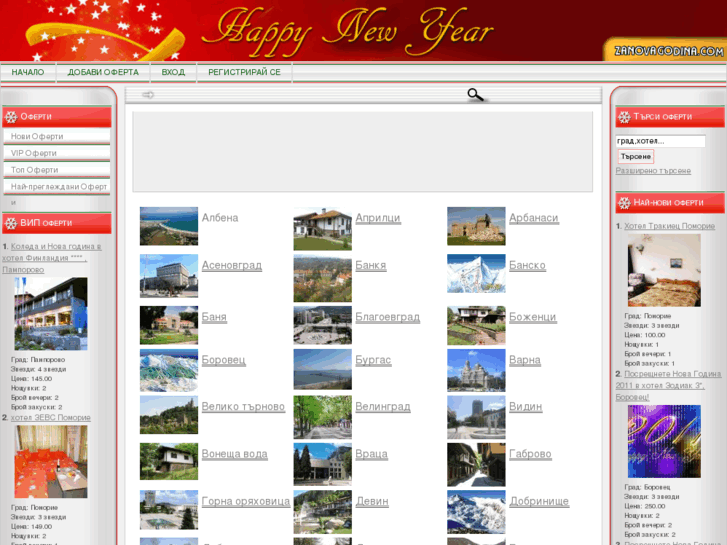Click the snowflake icon beside Търси оферти header
The width and height of the screenshot is (727, 545).
(625, 117)
